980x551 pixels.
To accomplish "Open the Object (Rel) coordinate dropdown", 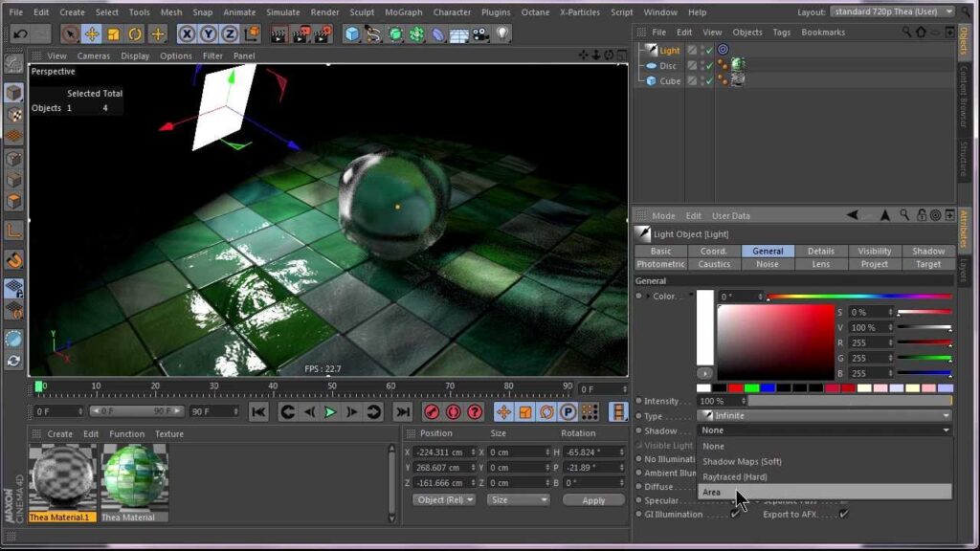I will tap(443, 500).
